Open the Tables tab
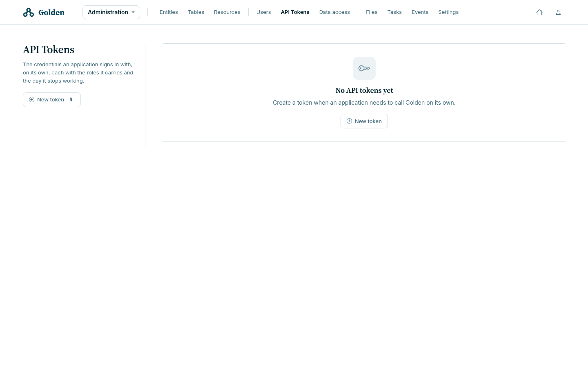 pyautogui.click(x=196, y=12)
